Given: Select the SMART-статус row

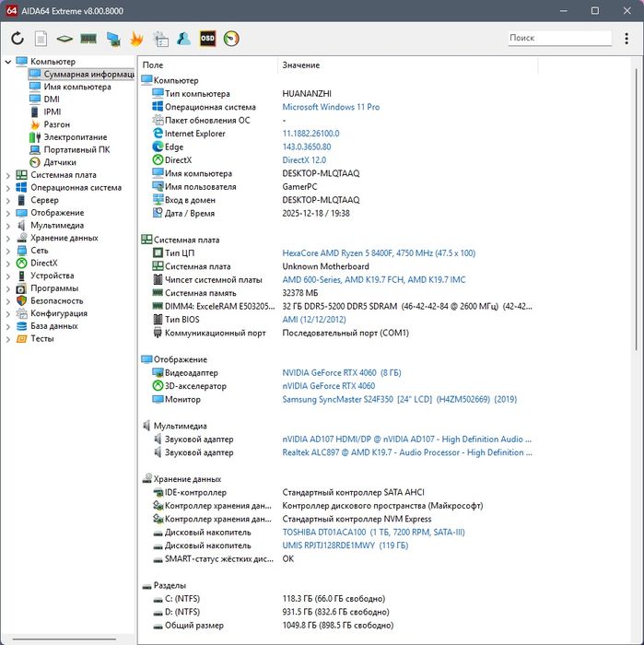Looking at the screenshot, I should pyautogui.click(x=337, y=558).
